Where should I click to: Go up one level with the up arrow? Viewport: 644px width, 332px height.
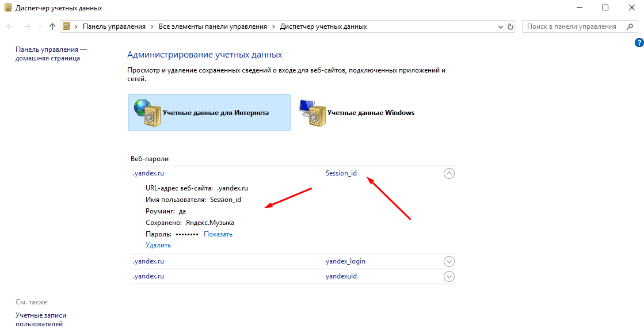[x=52, y=26]
